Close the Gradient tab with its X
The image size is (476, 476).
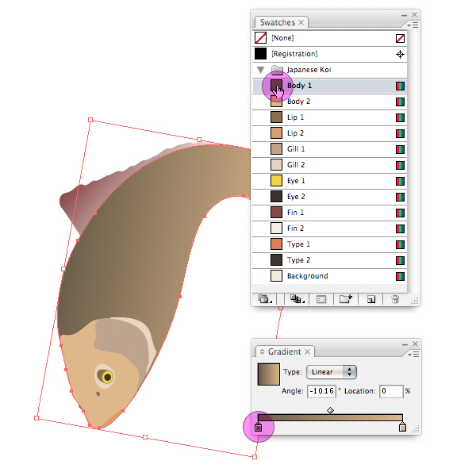click(x=307, y=351)
